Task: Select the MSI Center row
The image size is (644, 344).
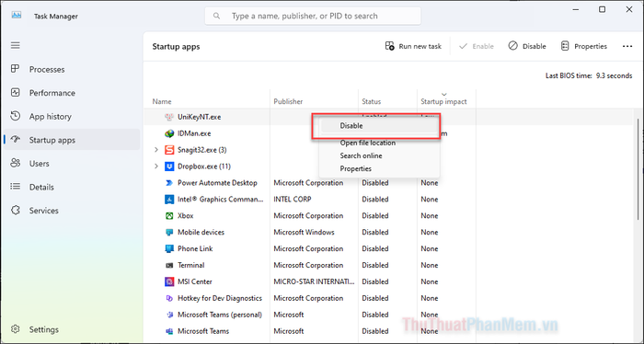Action: point(310,281)
